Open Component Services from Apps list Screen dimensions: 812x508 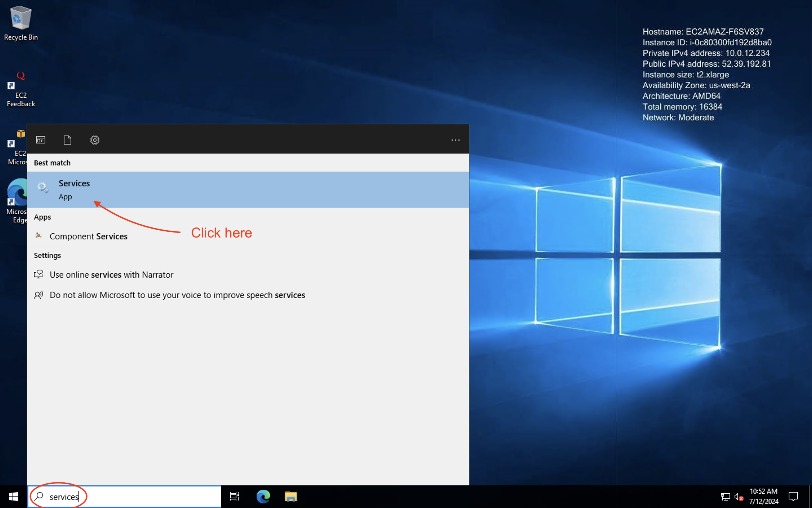click(x=248, y=236)
